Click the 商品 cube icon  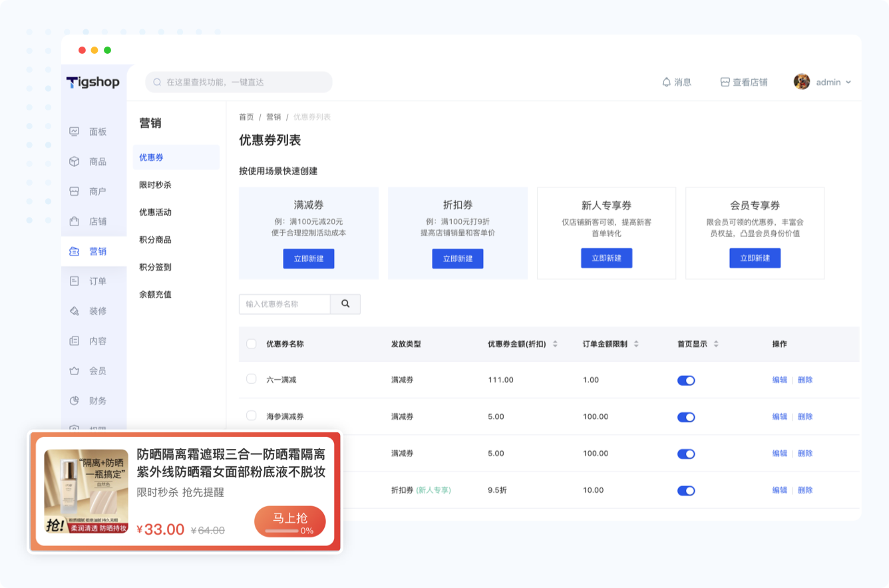tap(75, 162)
